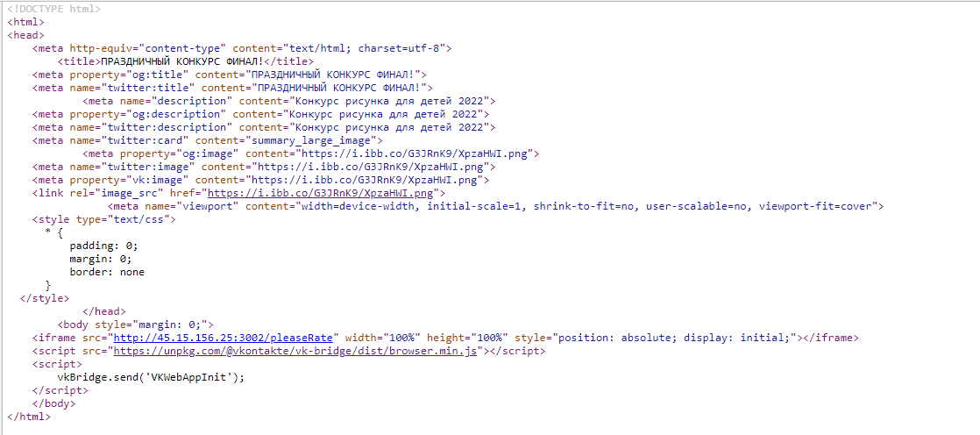
Task: Select the meta http-equiv="content-type" line
Action: click(242, 48)
